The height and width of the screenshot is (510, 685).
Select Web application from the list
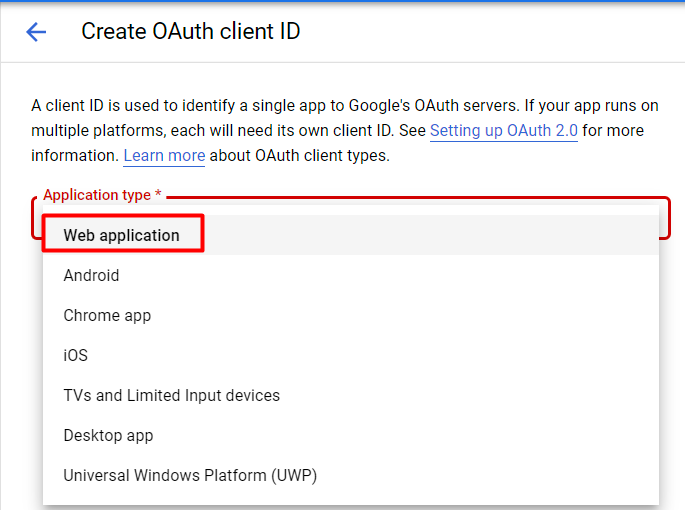[x=121, y=236]
